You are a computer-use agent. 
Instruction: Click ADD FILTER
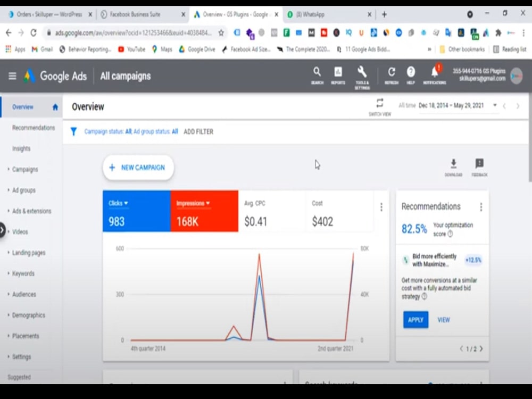(198, 131)
